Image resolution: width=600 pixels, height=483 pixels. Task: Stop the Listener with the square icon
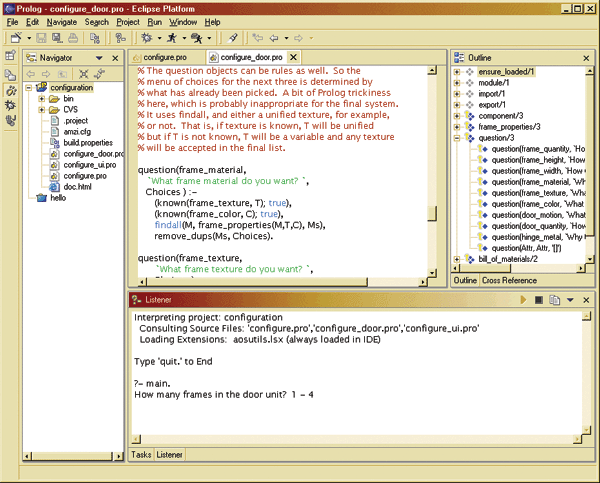pos(539,299)
